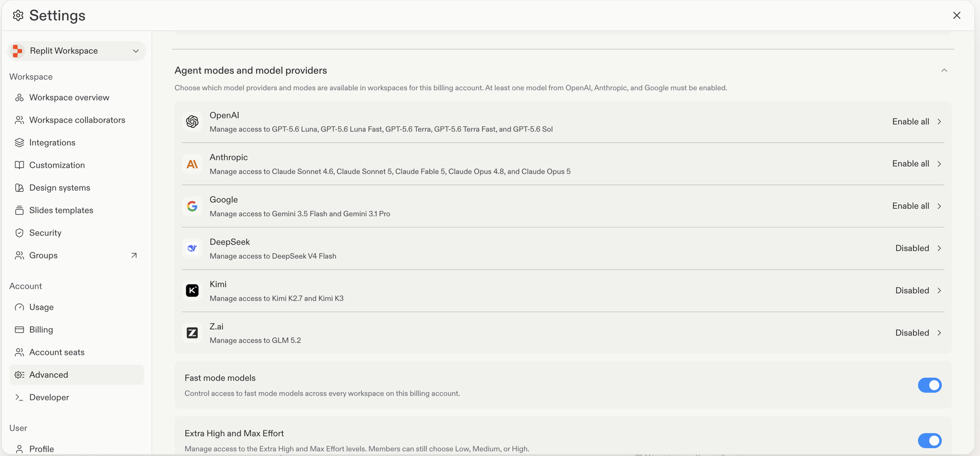Click the Agent modes and model providers heading
This screenshot has height=456, width=980.
click(x=250, y=71)
